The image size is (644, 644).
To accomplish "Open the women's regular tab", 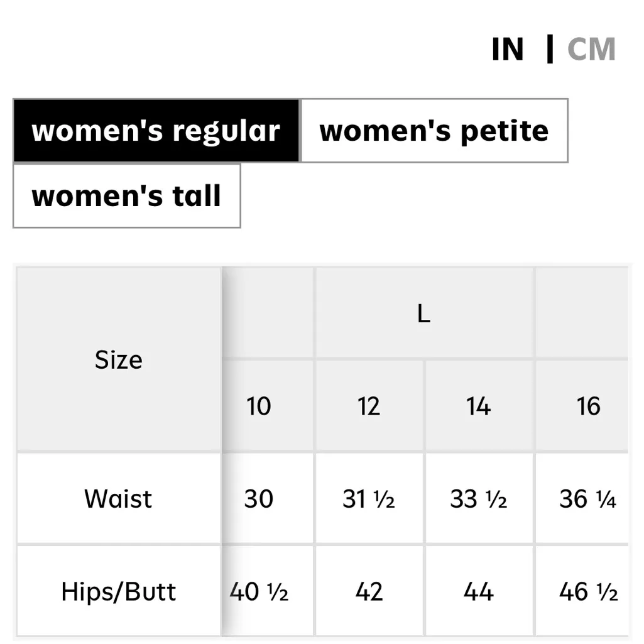I will click(156, 131).
